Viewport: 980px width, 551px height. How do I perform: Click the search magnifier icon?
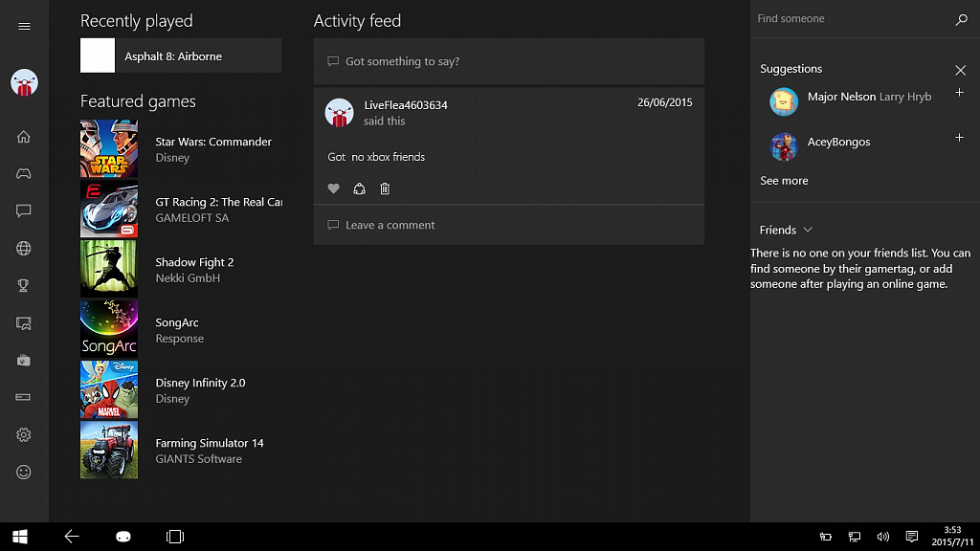click(x=961, y=19)
